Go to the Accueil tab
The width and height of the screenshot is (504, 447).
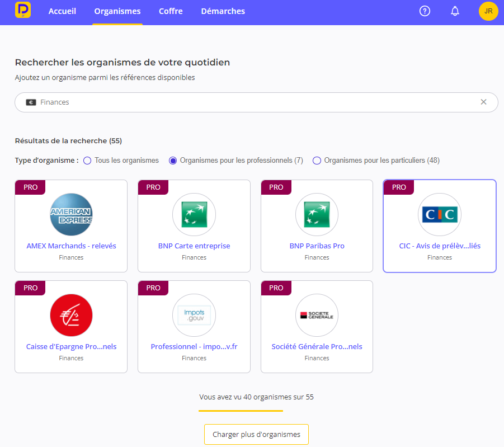[62, 11]
